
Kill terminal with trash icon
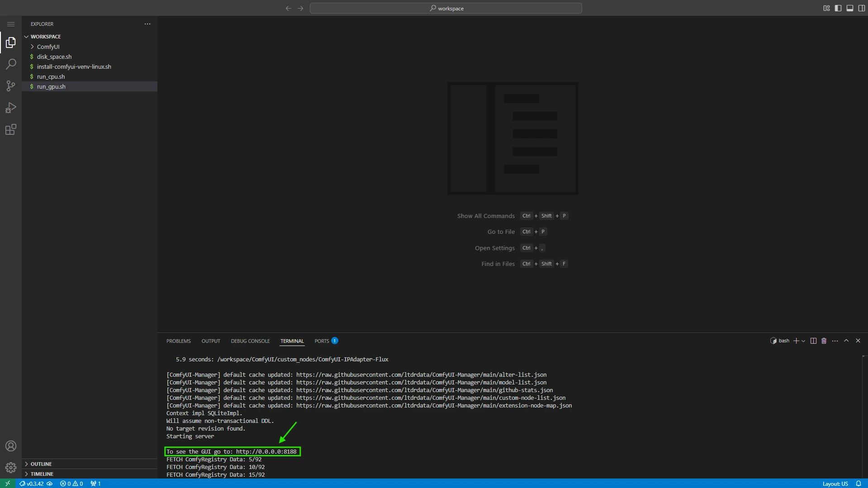(824, 341)
